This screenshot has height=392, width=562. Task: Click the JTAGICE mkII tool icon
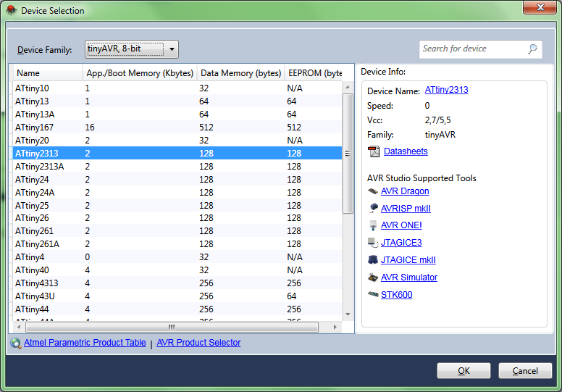click(x=373, y=259)
